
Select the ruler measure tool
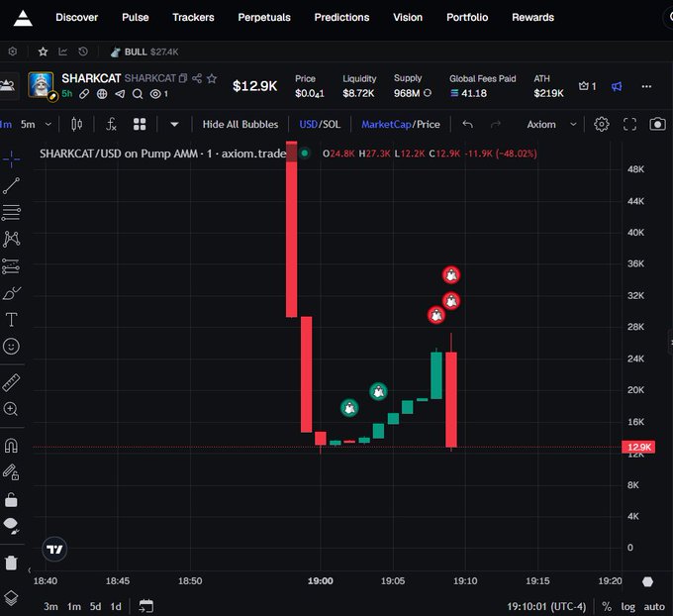coord(11,382)
